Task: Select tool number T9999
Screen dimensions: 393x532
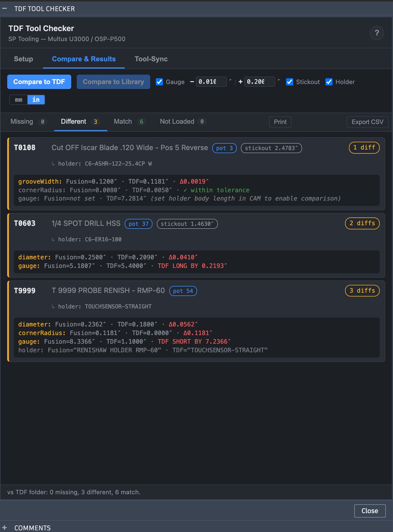Action: tap(25, 291)
